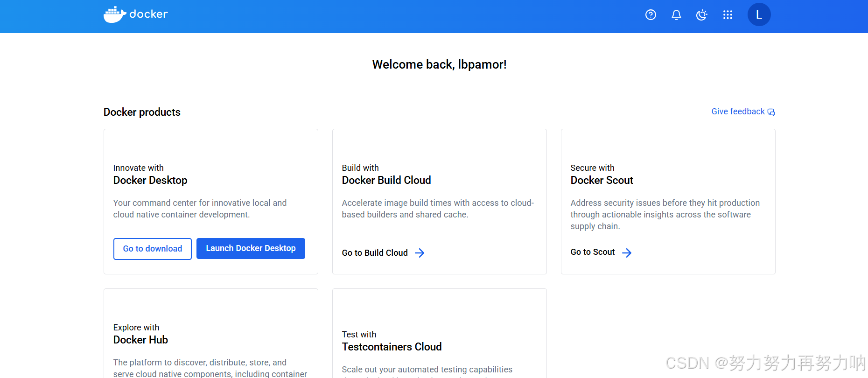Click the 'Secure with' label
The image size is (868, 378).
coord(593,168)
